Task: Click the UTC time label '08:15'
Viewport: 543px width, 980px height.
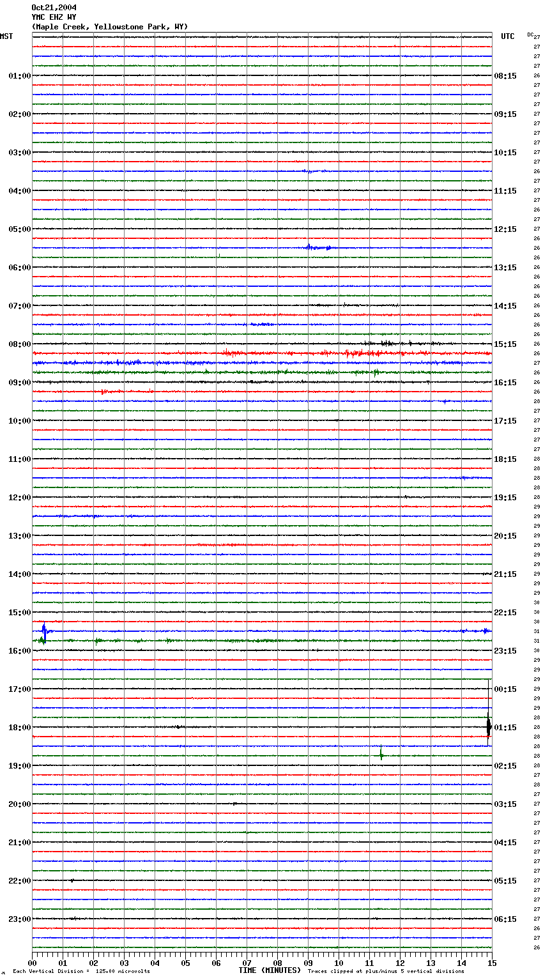Action: [x=505, y=76]
